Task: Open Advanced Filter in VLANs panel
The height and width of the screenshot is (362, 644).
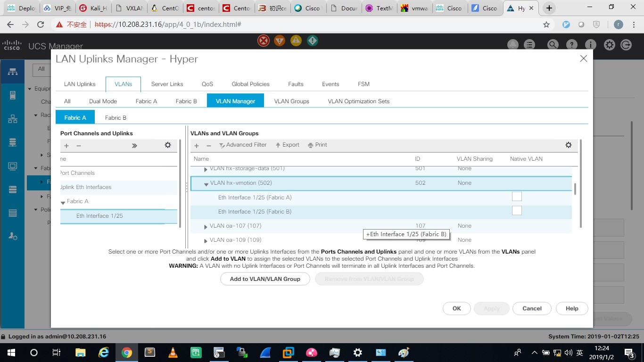Action: coord(243,145)
